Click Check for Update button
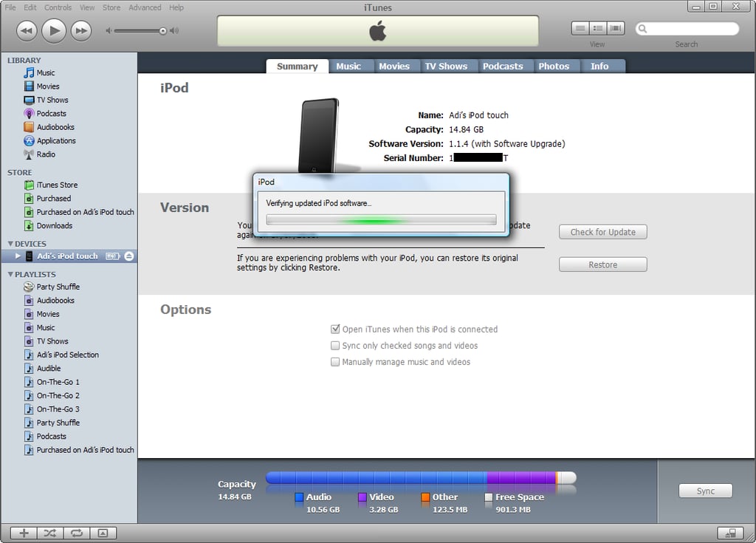The width and height of the screenshot is (756, 543). coord(602,232)
